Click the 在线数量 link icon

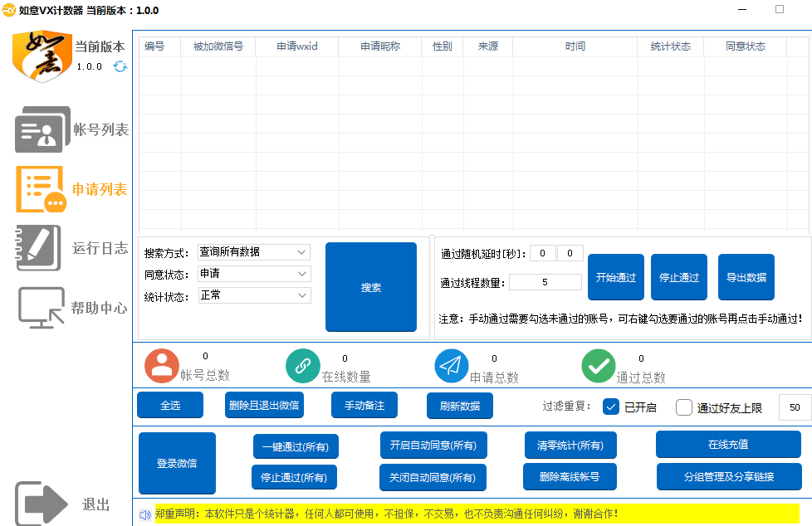click(303, 366)
